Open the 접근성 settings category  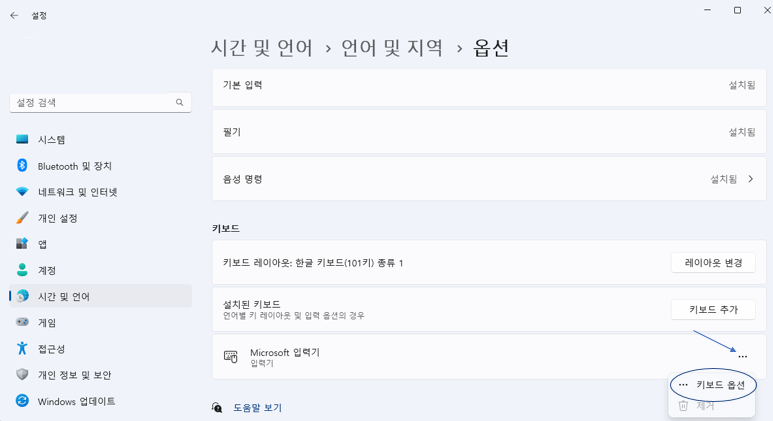click(51, 349)
